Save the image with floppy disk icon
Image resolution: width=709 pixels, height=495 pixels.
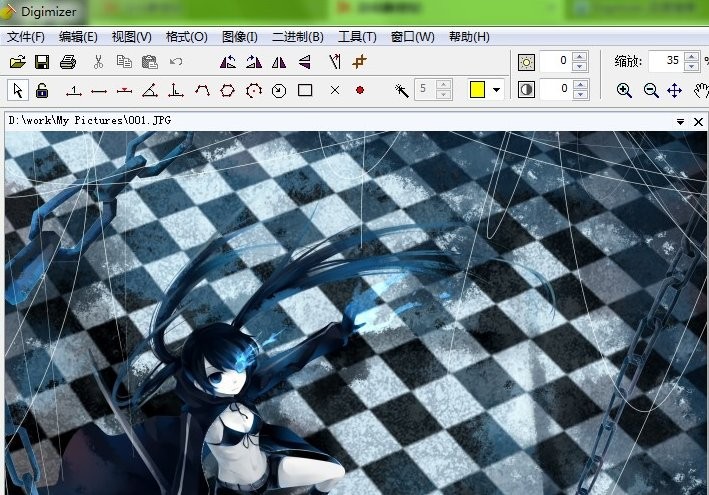click(42, 62)
